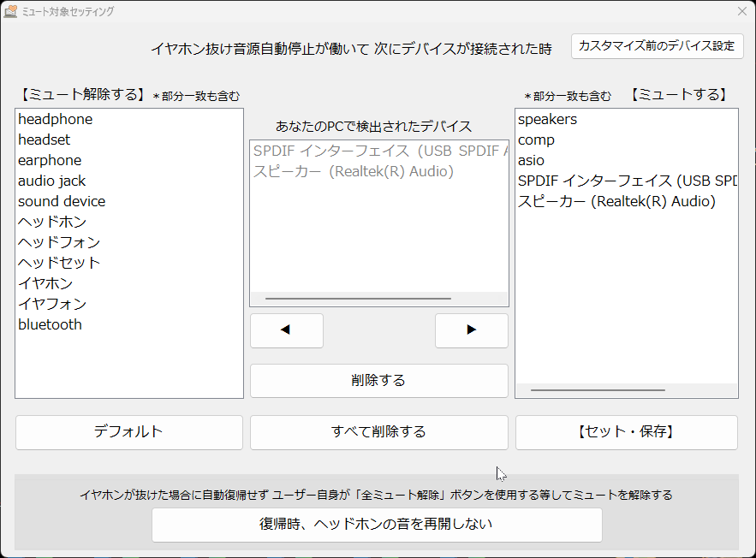Viewport: 756px width, 558px height.
Task: Select comp in the mute list
Action: [537, 139]
